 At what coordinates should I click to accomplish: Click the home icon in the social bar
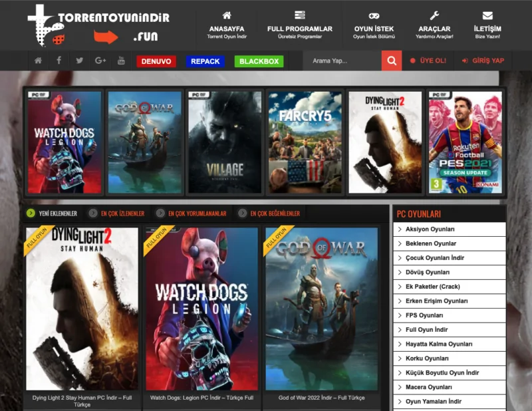tap(38, 61)
